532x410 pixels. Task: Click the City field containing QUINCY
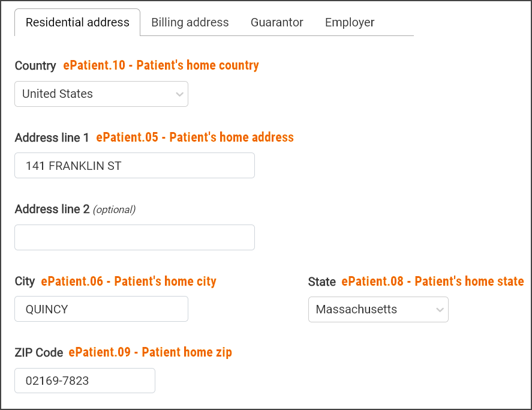coord(101,309)
